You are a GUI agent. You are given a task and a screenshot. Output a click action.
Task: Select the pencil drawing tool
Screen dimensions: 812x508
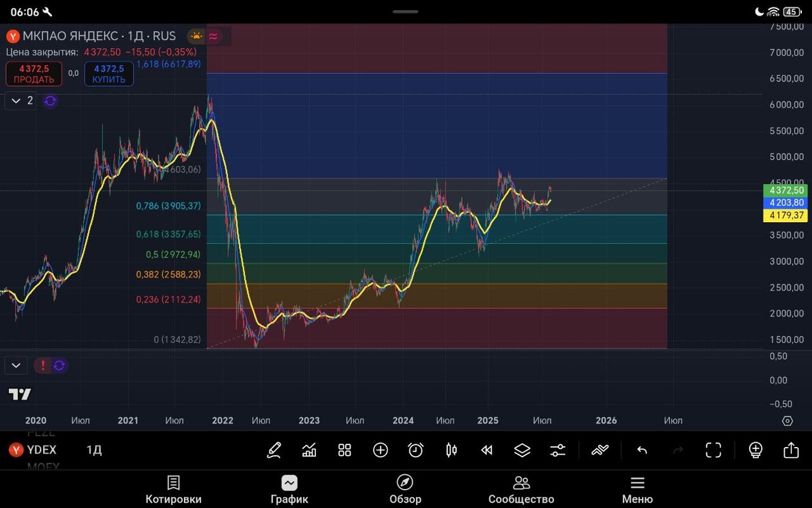274,450
